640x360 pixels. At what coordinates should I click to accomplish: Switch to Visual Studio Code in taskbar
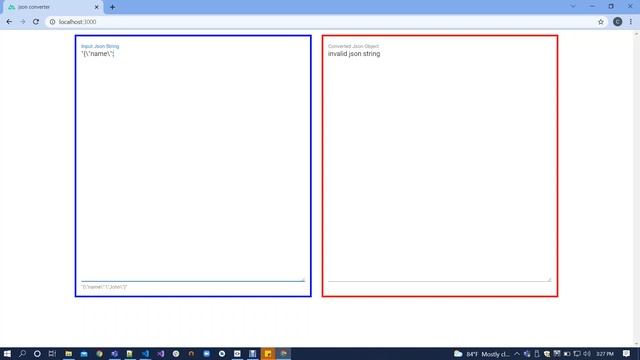pyautogui.click(x=145, y=353)
